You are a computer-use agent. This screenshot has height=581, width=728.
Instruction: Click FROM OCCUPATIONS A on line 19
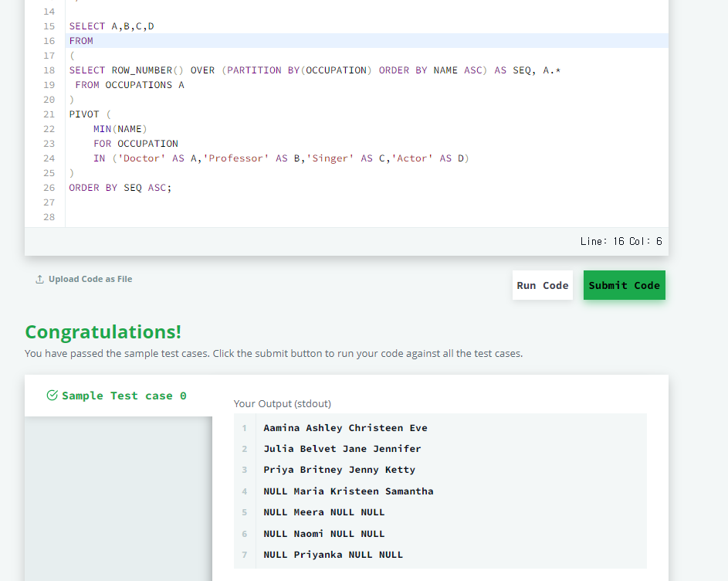point(130,85)
